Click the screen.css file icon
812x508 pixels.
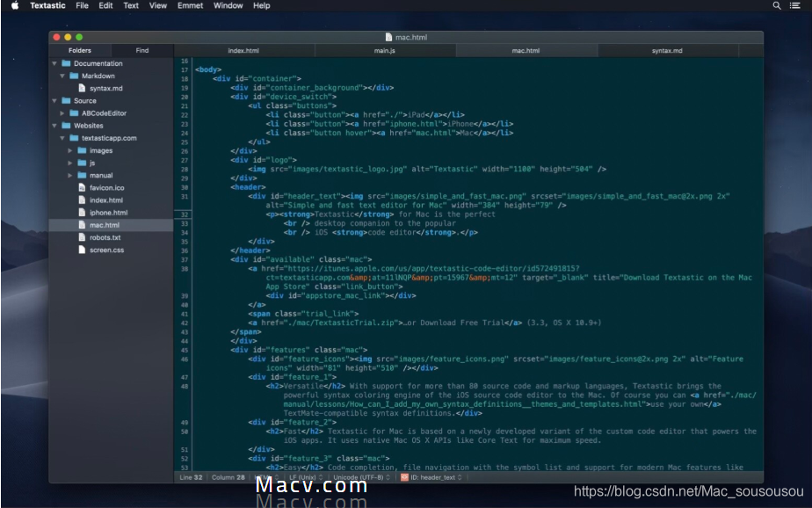pyautogui.click(x=82, y=250)
